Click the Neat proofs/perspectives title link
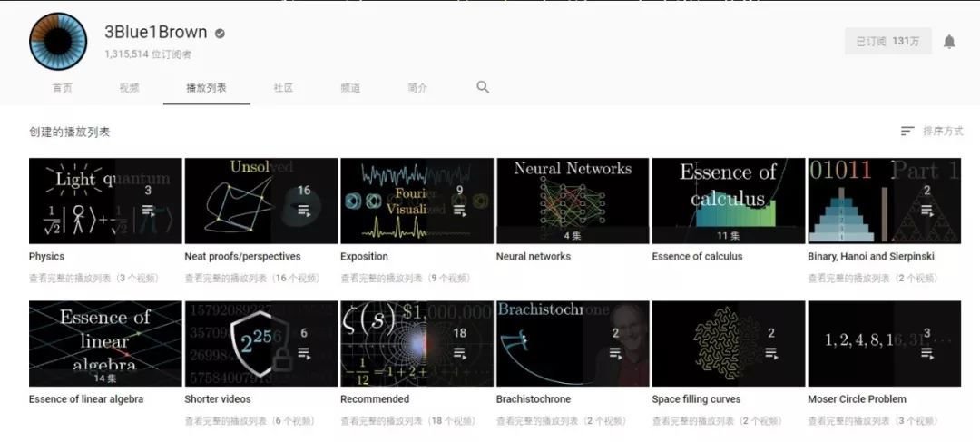 [242, 256]
